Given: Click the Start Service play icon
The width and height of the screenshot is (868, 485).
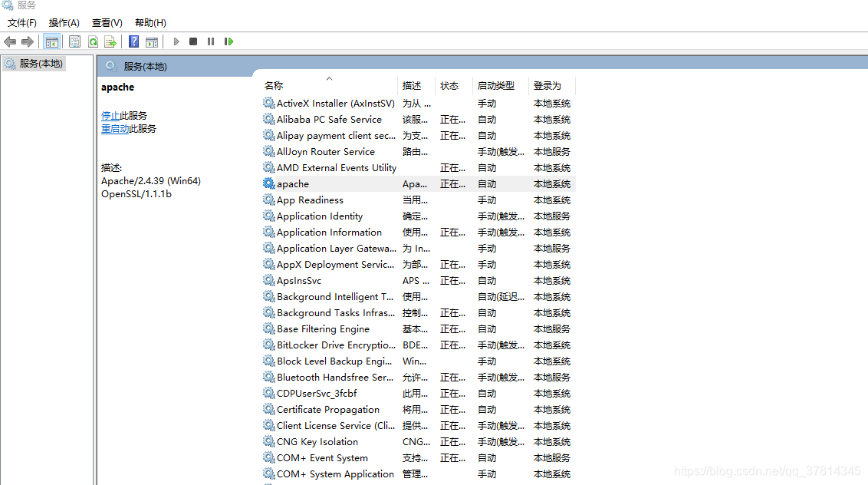Looking at the screenshot, I should [176, 41].
